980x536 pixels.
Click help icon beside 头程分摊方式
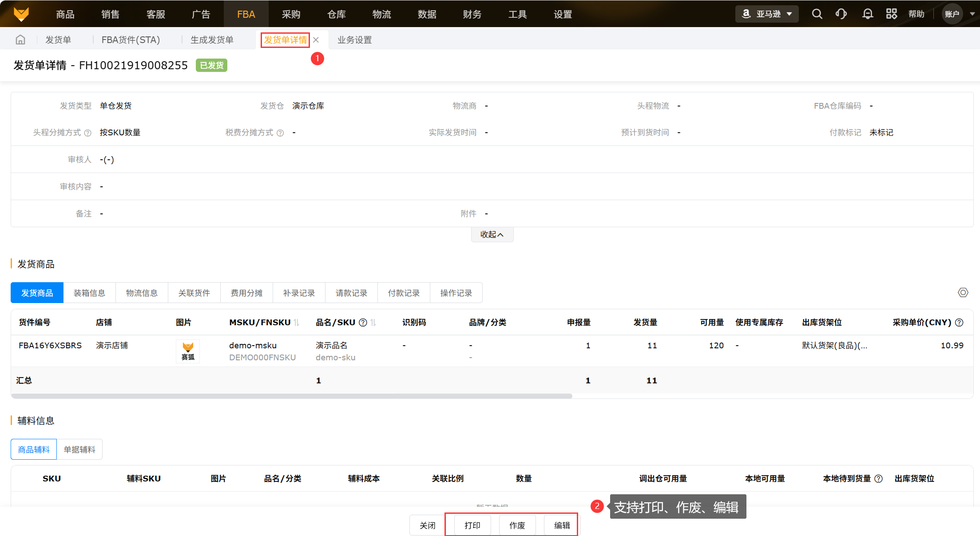pyautogui.click(x=88, y=133)
